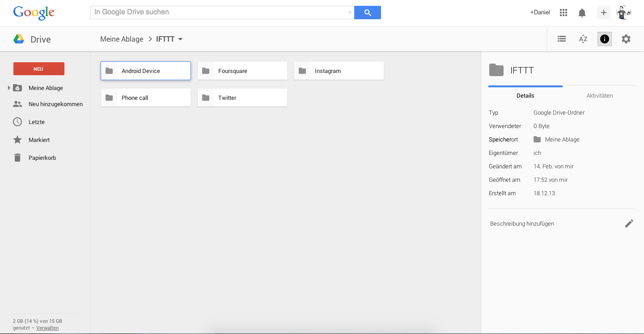Image resolution: width=644 pixels, height=334 pixels.
Task: Select the Phone call folder name
Action: (x=135, y=98)
